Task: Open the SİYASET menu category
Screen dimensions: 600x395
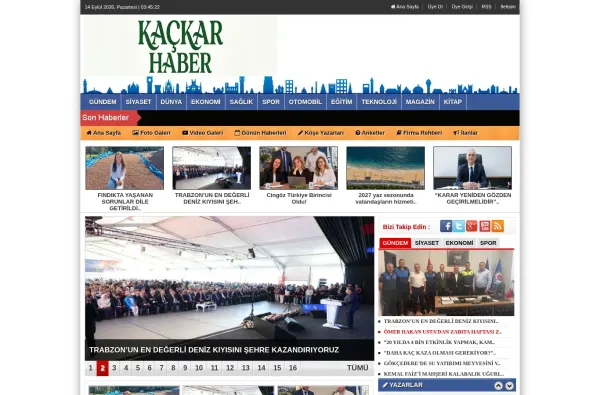Action: pos(139,102)
